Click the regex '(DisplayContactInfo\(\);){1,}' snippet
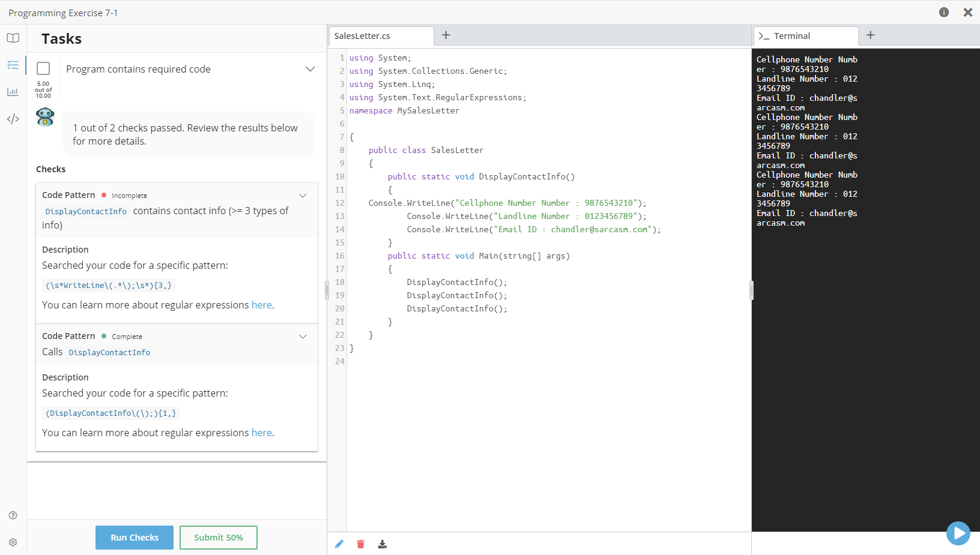The height and width of the screenshot is (555, 980). (111, 413)
